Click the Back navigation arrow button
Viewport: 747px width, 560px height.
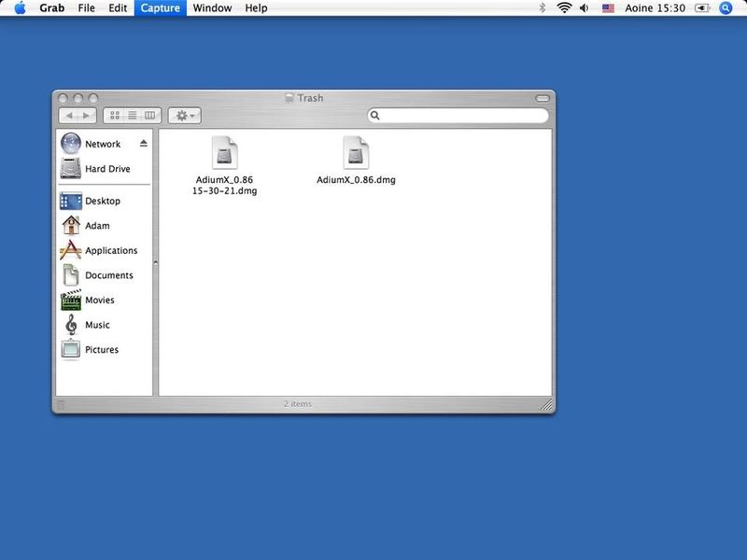[68, 116]
